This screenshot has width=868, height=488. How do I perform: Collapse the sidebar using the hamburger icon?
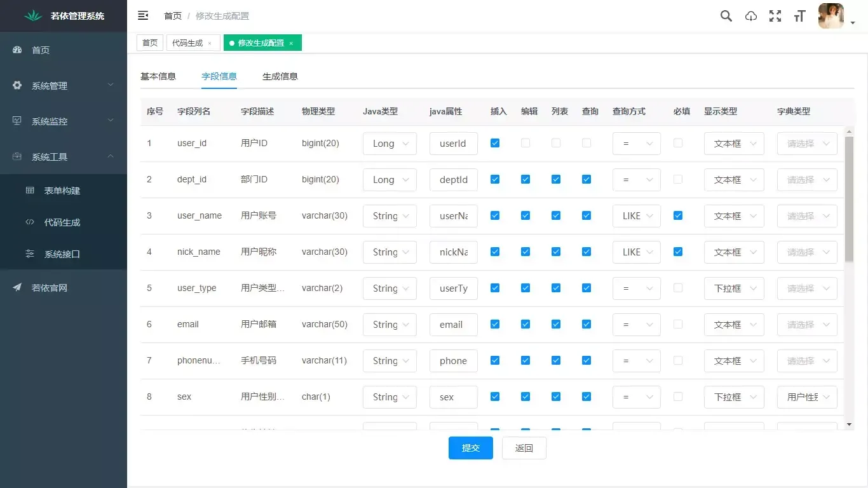pos(143,15)
